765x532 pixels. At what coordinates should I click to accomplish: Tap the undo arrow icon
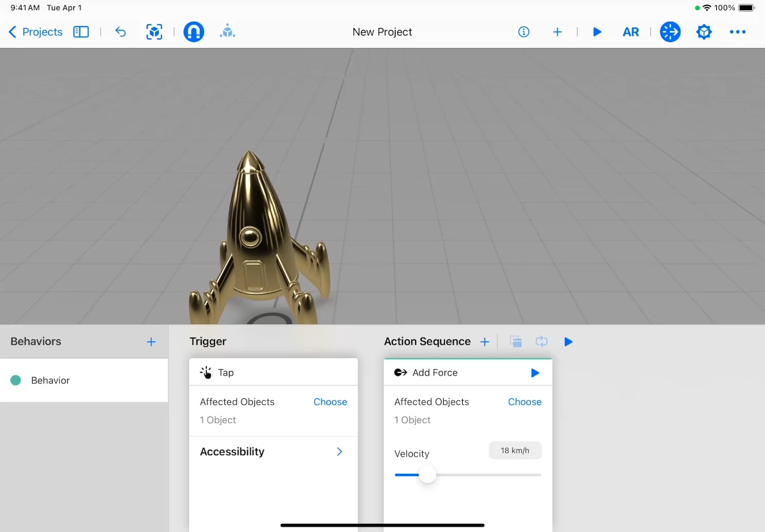coord(121,32)
